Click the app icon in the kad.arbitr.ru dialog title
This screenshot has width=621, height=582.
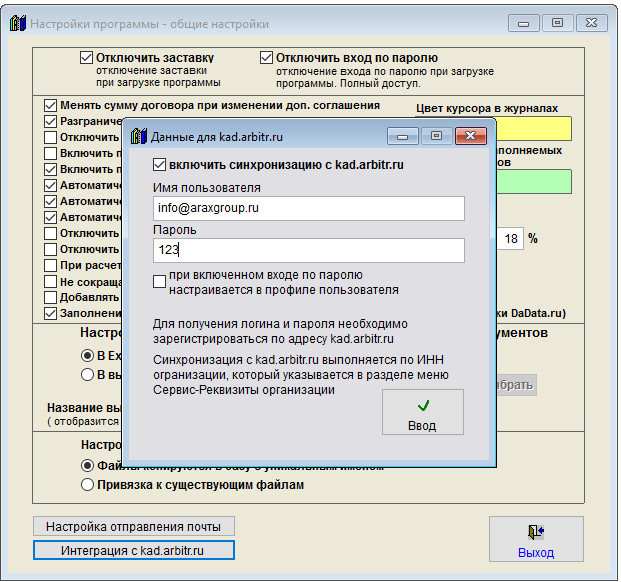(x=139, y=137)
